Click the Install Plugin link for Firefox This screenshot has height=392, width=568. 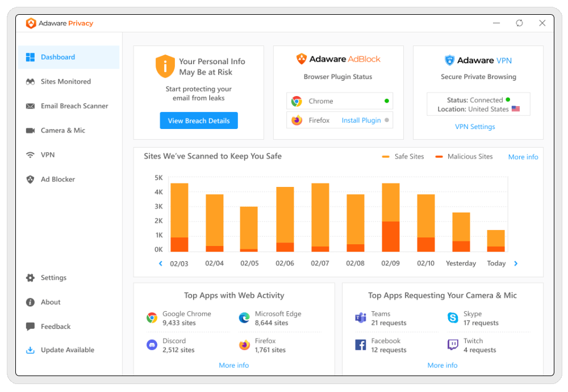tap(361, 120)
